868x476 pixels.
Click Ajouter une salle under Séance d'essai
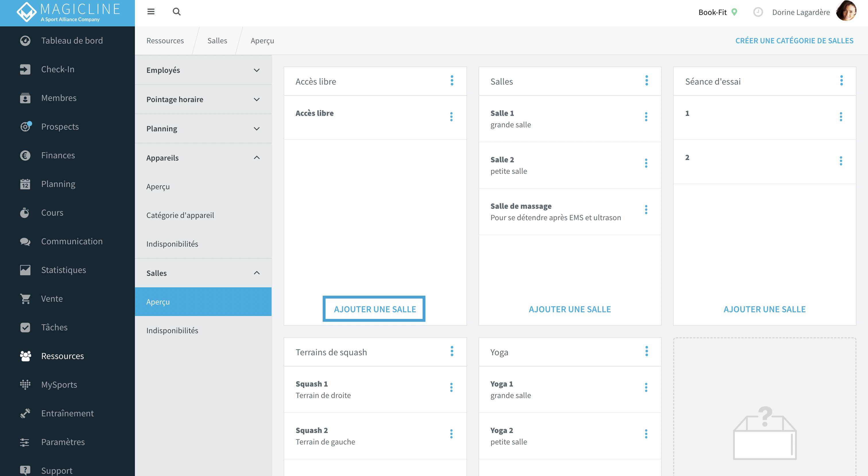tap(765, 309)
